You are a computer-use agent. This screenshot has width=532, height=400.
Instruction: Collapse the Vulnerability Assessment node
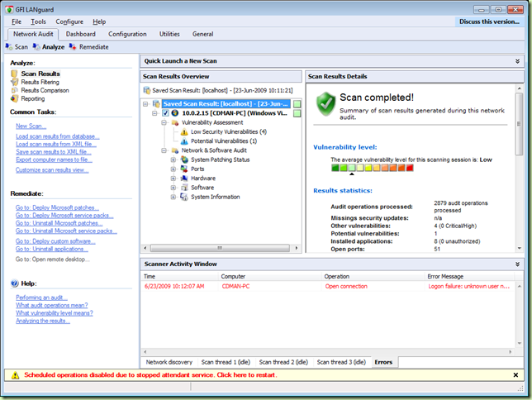164,122
